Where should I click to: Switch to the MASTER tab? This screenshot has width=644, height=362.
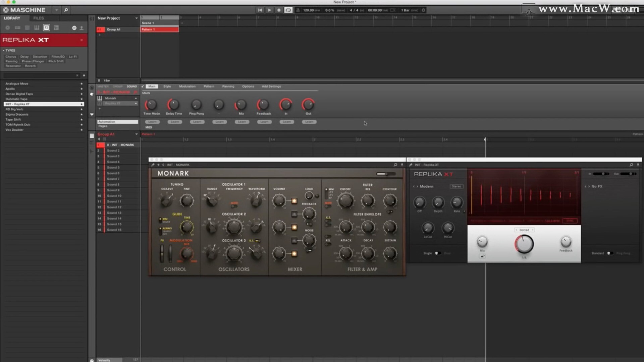click(103, 86)
